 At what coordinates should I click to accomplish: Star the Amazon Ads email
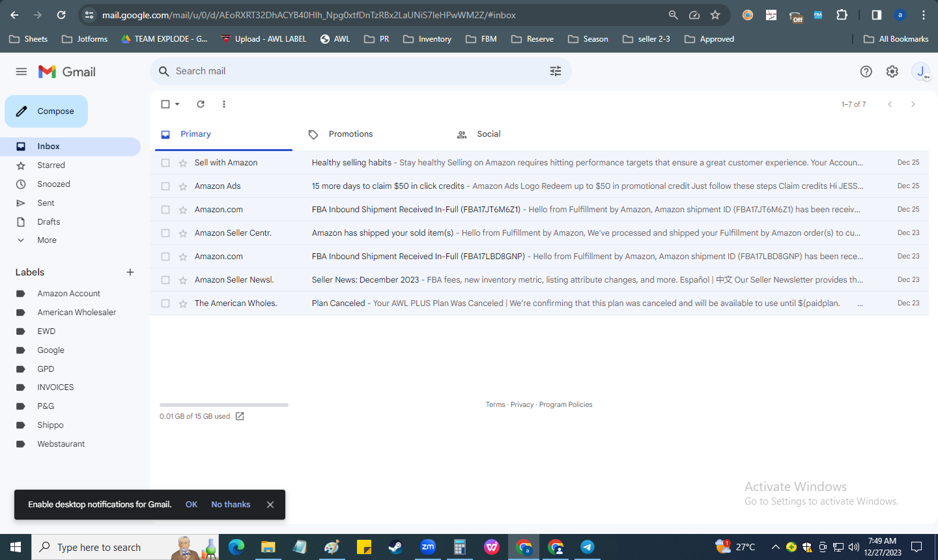click(183, 186)
